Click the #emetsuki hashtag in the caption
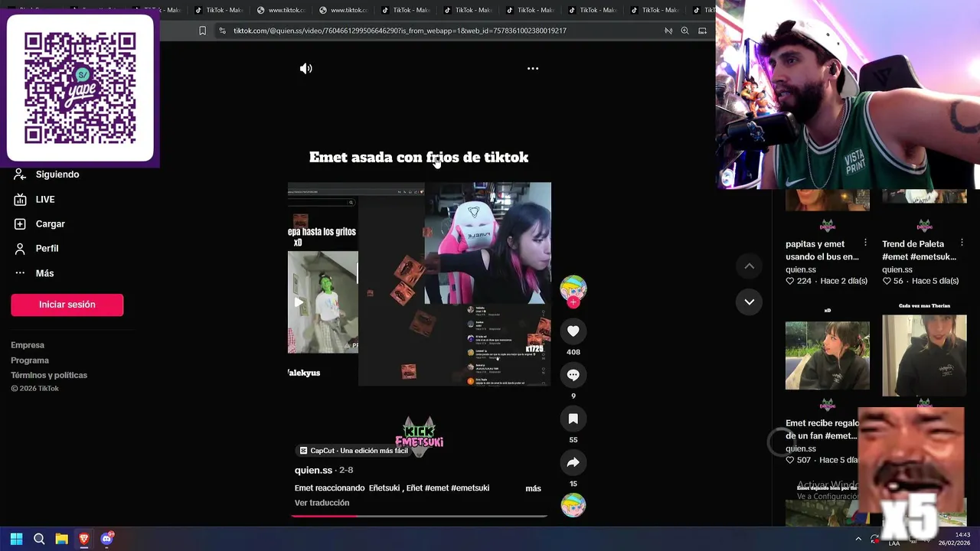980x551 pixels. click(x=470, y=488)
